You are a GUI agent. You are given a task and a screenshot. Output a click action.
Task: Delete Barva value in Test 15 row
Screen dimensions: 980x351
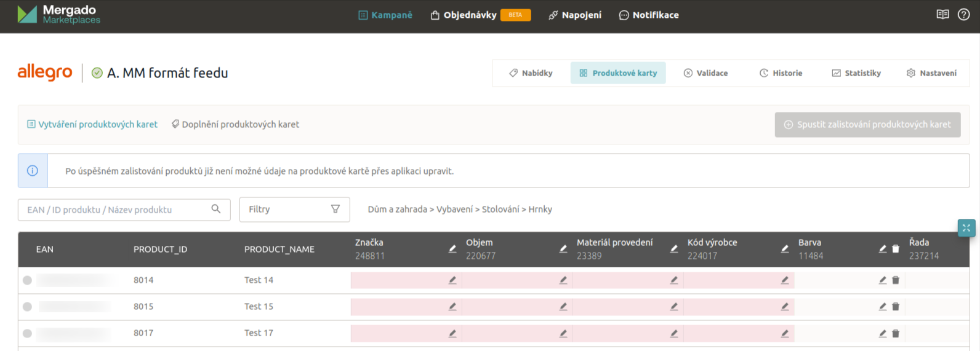(x=896, y=307)
